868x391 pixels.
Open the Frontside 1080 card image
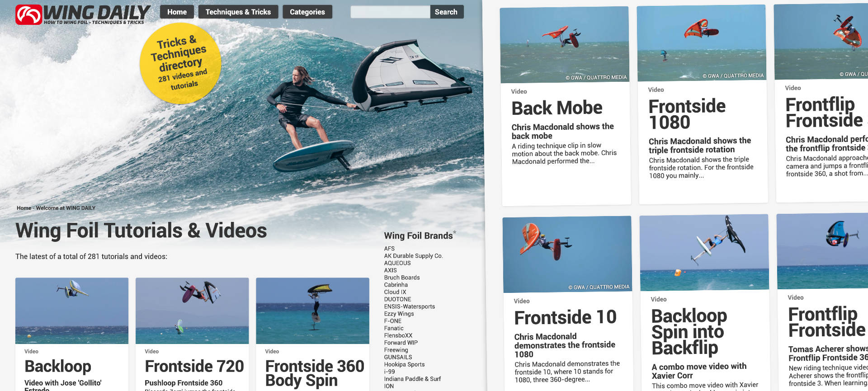pyautogui.click(x=701, y=43)
